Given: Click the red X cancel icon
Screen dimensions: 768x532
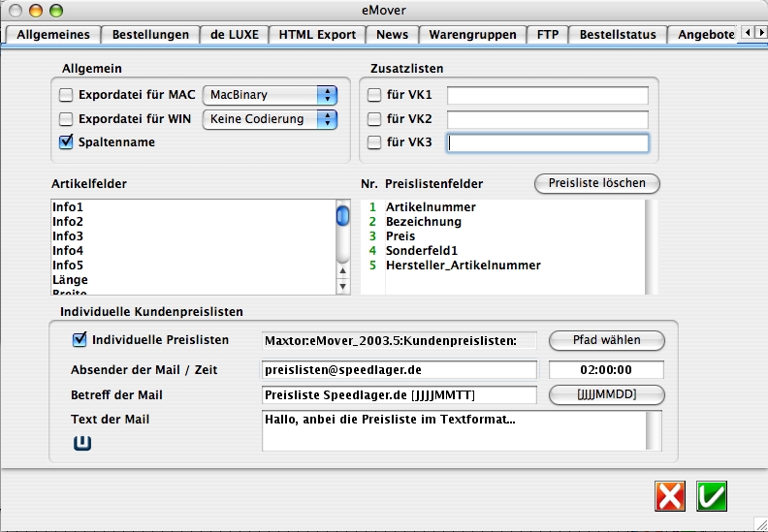Looking at the screenshot, I should point(670,496).
